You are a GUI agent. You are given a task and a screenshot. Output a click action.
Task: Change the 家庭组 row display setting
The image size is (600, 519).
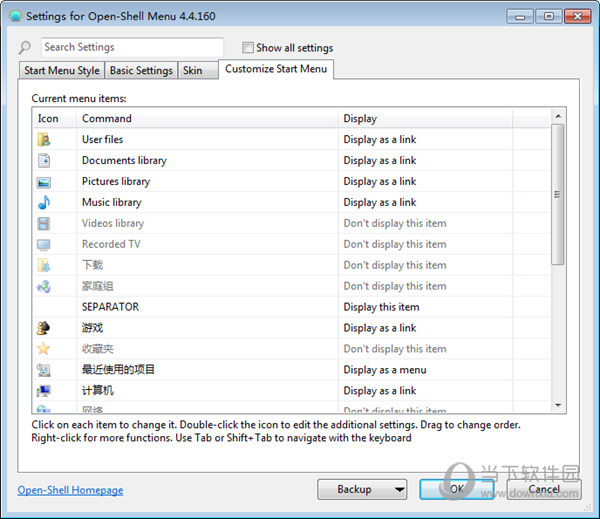[x=395, y=286]
